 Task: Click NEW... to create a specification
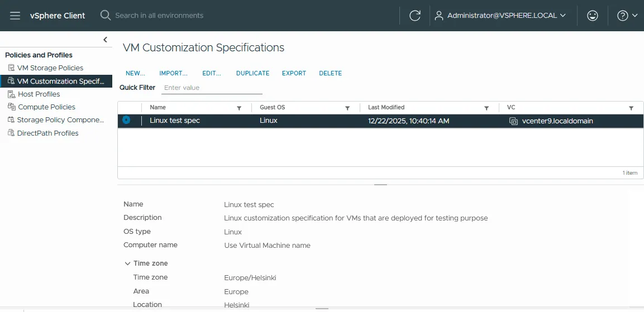[136, 73]
